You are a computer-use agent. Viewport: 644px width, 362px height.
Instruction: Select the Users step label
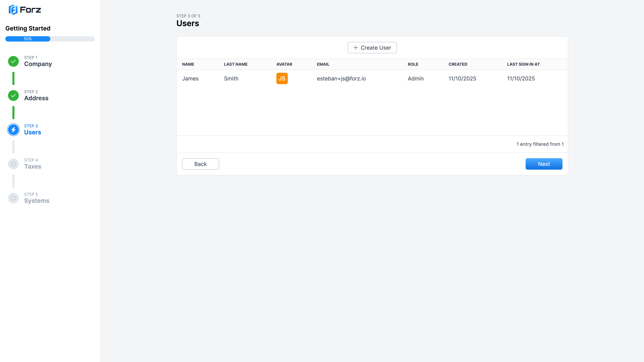[33, 132]
